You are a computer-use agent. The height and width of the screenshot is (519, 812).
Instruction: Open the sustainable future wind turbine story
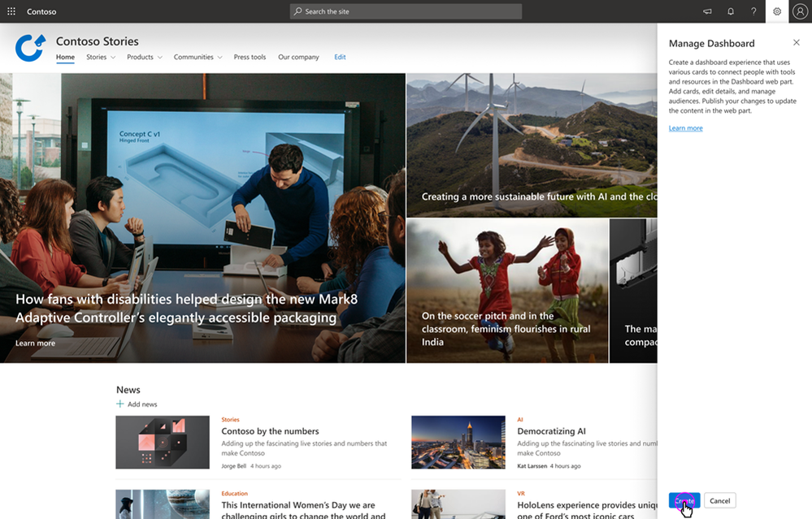coord(532,145)
